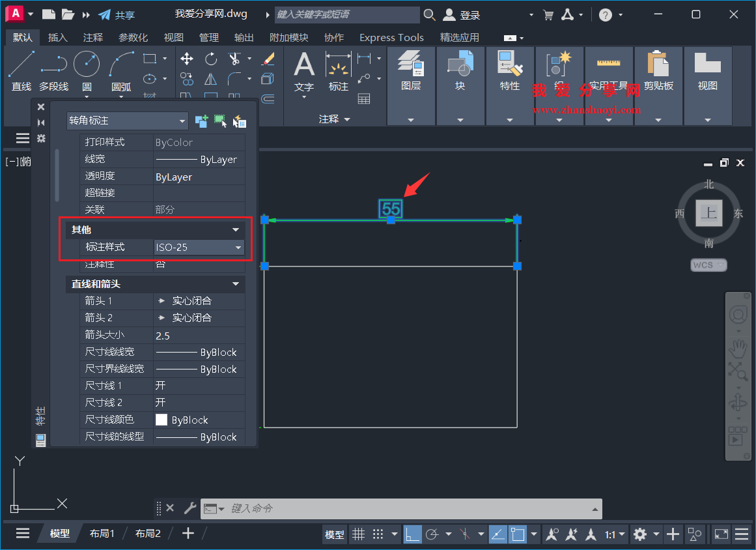Viewport: 756px width, 550px height.
Task: Toggle Ortho mode in status bar
Action: coord(412,534)
